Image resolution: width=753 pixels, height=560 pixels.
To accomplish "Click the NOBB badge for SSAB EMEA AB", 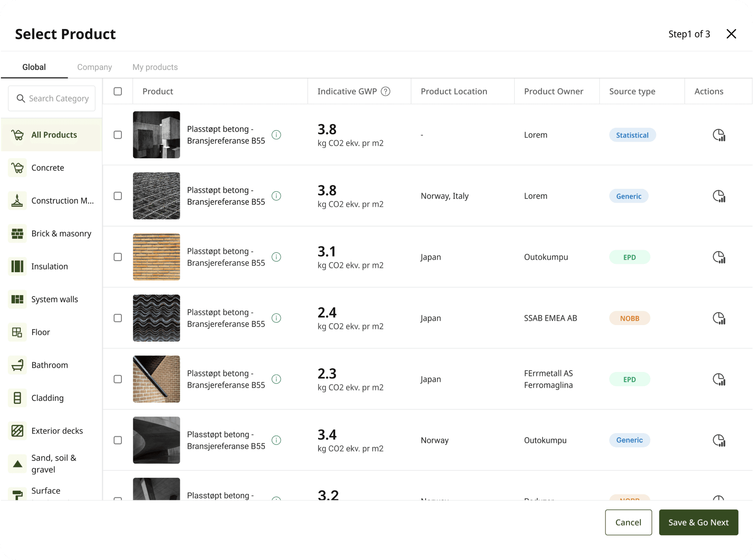I will 630,319.
